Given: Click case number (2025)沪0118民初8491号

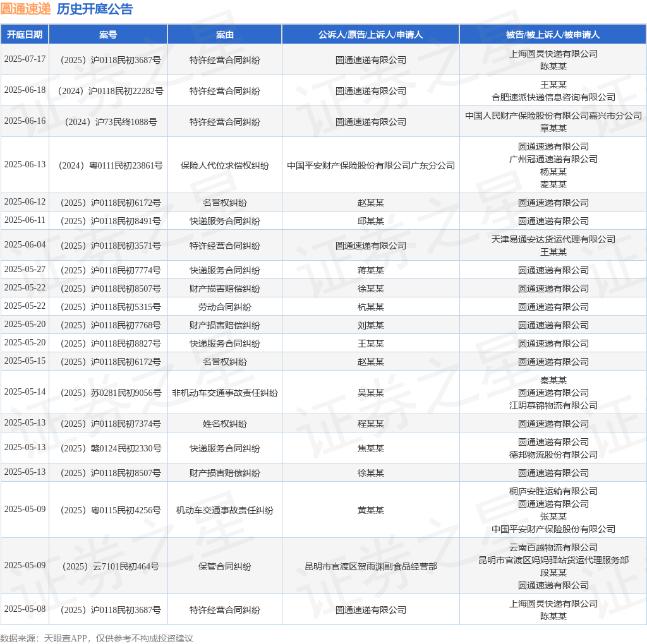Looking at the screenshot, I should (111, 222).
